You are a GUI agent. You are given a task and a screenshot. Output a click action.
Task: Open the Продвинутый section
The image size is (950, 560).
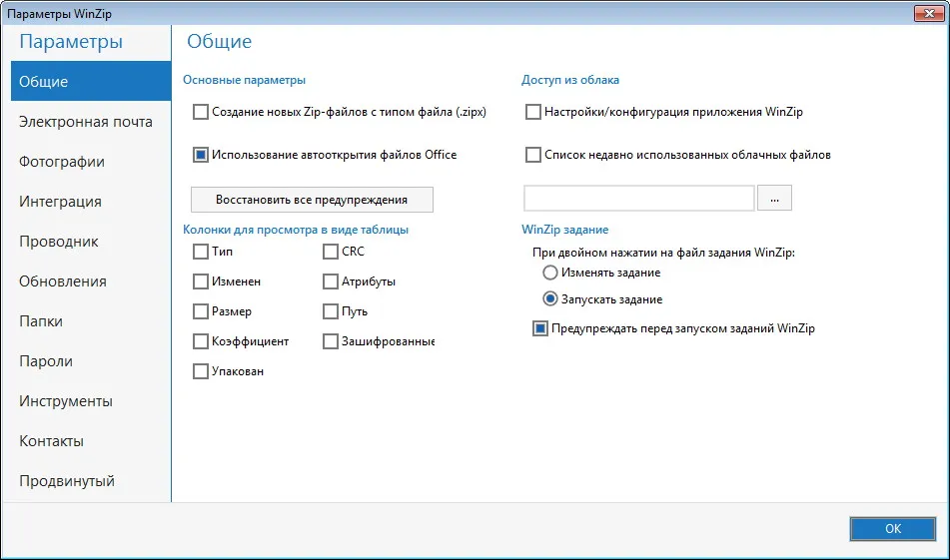(x=67, y=481)
